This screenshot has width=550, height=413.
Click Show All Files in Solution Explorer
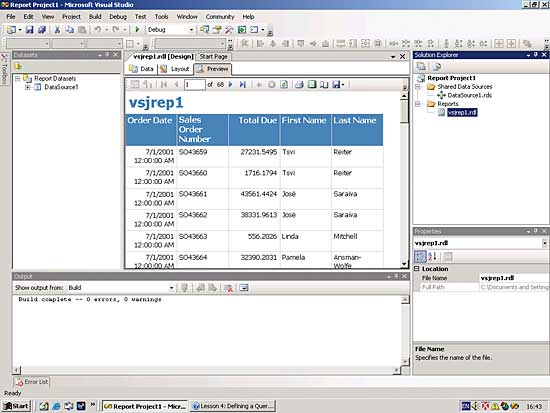(437, 66)
